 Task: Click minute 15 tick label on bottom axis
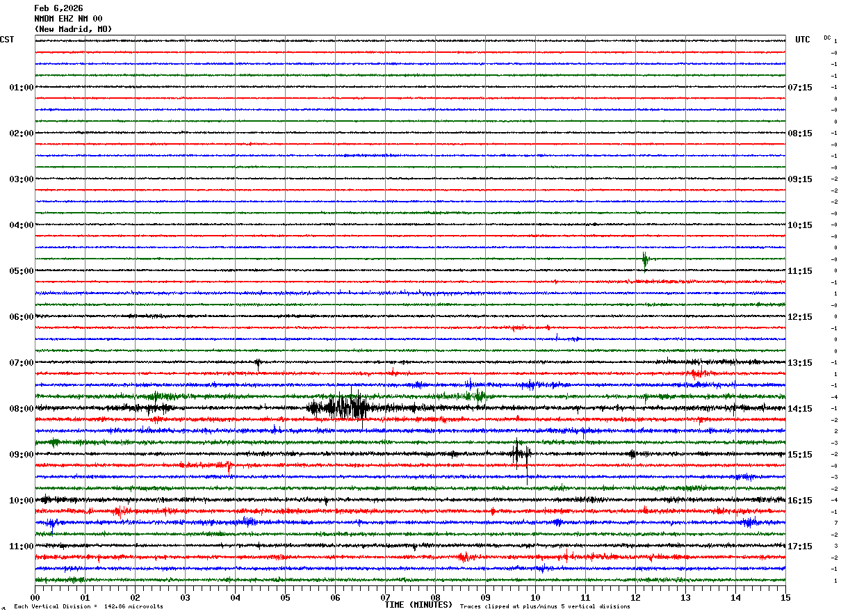[x=785, y=597]
